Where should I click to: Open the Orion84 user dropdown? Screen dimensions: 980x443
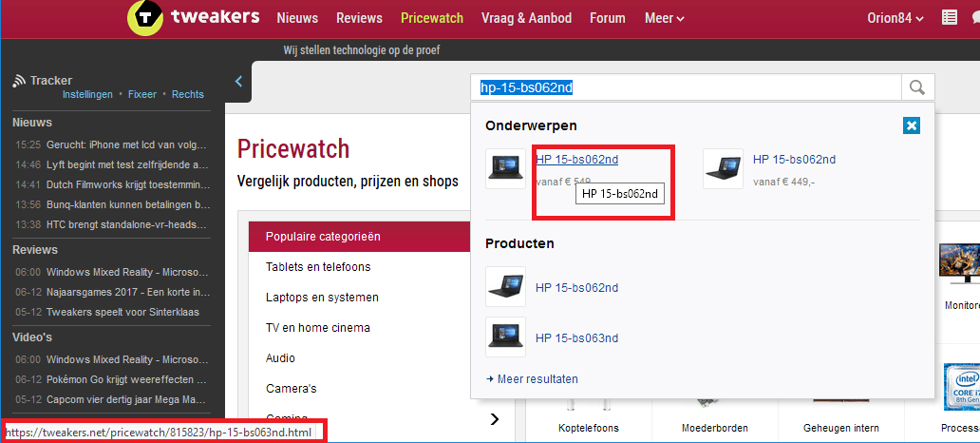895,18
